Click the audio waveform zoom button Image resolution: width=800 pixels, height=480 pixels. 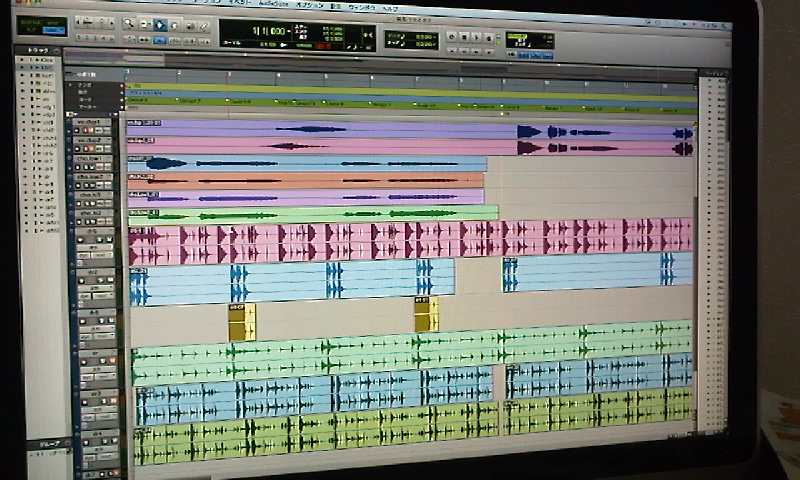pos(87,22)
